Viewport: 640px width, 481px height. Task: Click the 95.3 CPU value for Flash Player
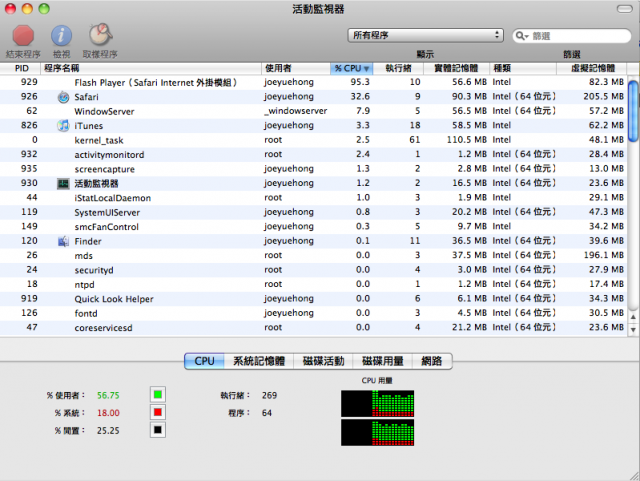[x=360, y=82]
